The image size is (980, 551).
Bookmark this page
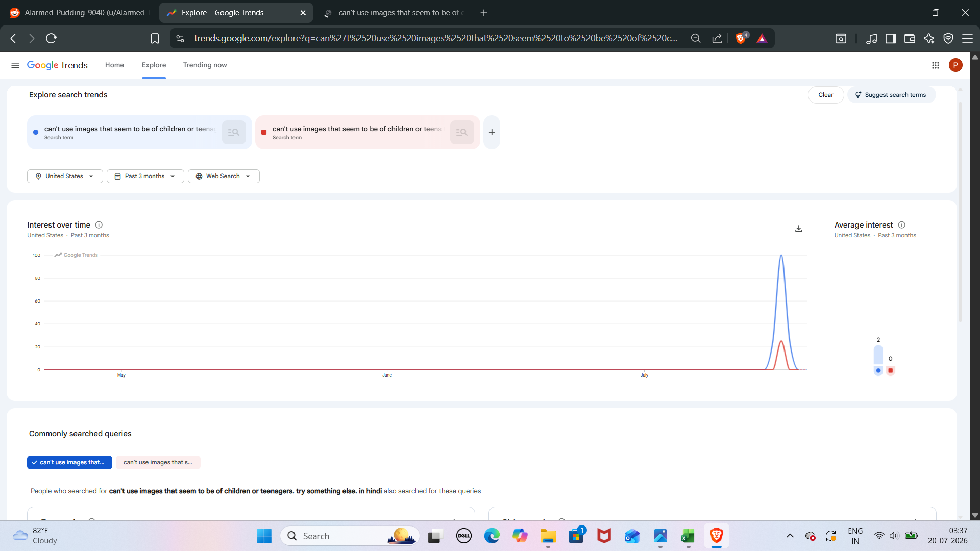click(x=155, y=38)
